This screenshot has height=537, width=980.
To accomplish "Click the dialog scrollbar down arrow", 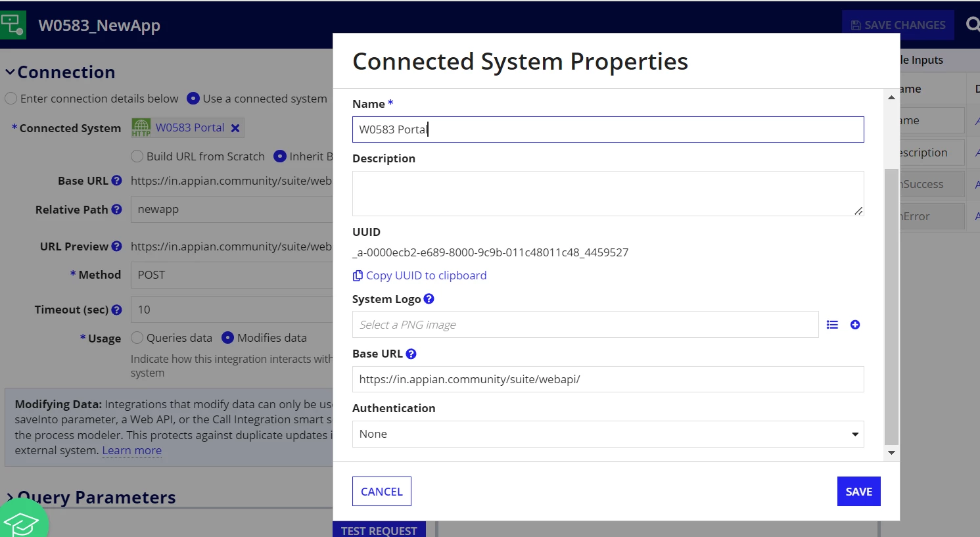I will (x=891, y=452).
